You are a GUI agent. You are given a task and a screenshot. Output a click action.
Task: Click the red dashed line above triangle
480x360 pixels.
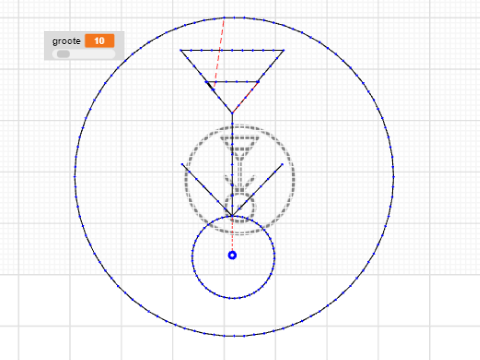tap(219, 53)
